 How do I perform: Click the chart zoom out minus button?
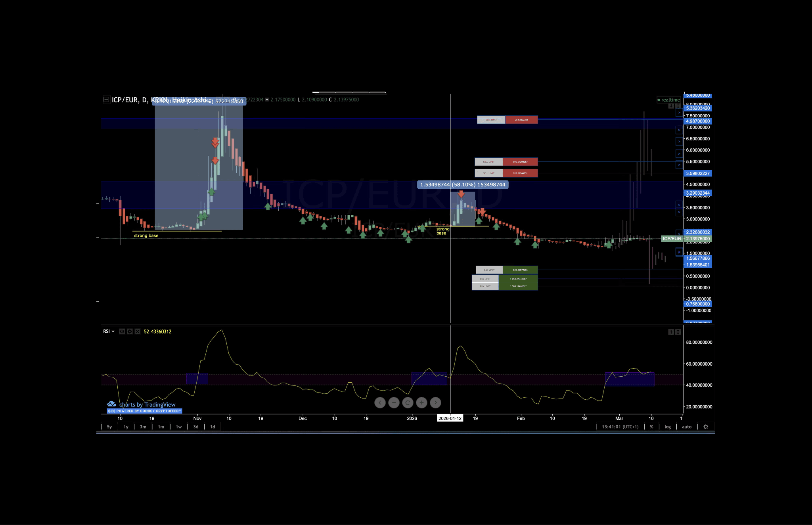tap(394, 403)
